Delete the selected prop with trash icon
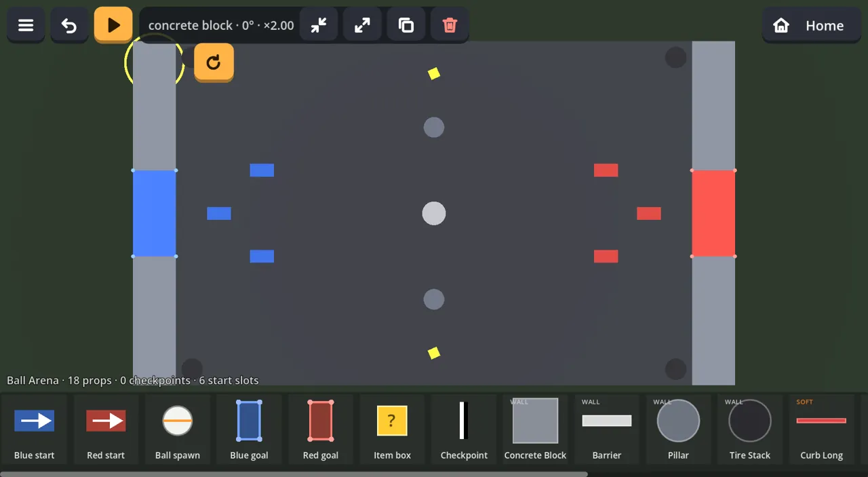Image resolution: width=868 pixels, height=477 pixels. coord(450,25)
